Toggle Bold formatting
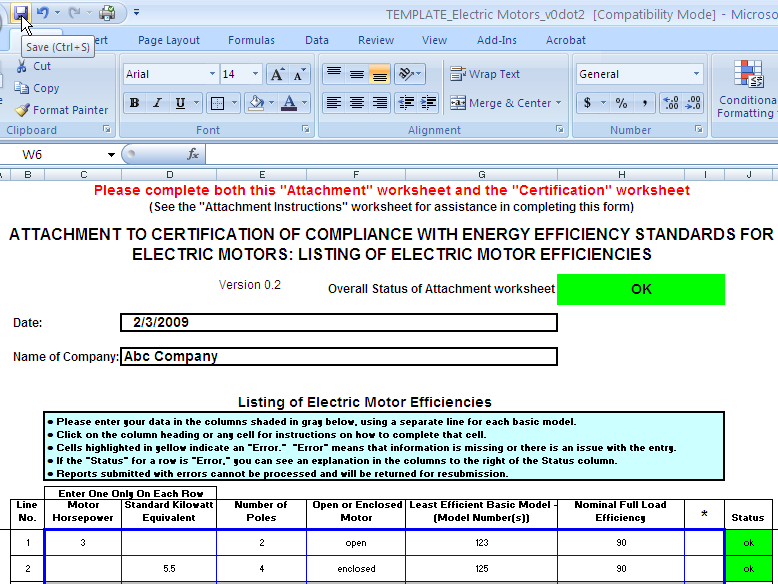This screenshot has width=778, height=584. [x=134, y=103]
